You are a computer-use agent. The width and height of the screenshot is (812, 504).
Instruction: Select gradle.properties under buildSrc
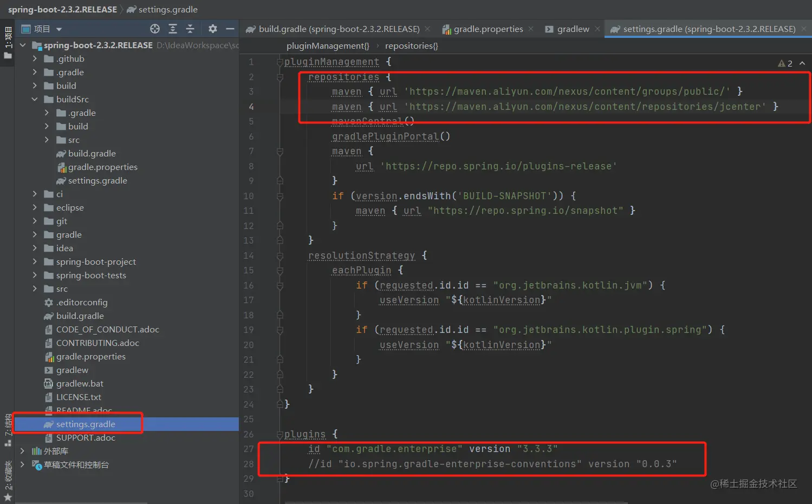point(97,167)
